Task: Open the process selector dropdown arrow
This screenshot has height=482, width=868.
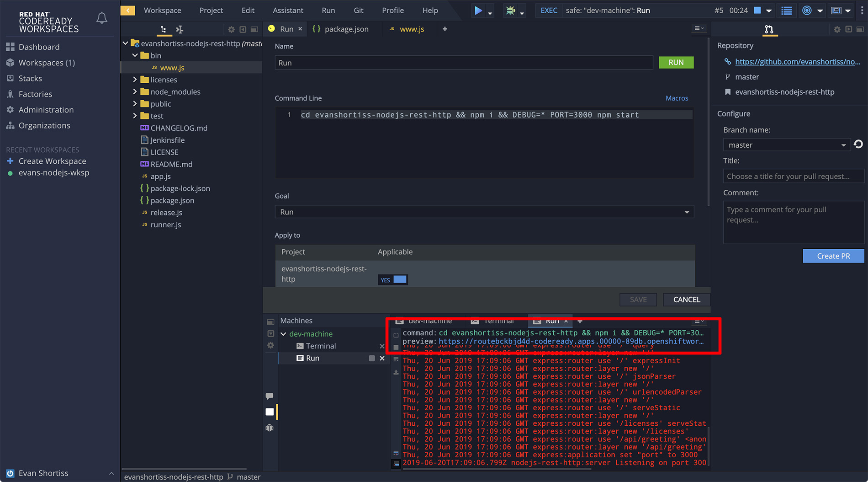Action: 769,11
